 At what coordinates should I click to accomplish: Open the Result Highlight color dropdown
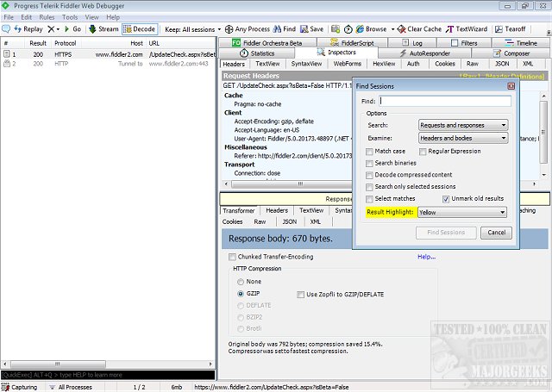pos(462,212)
